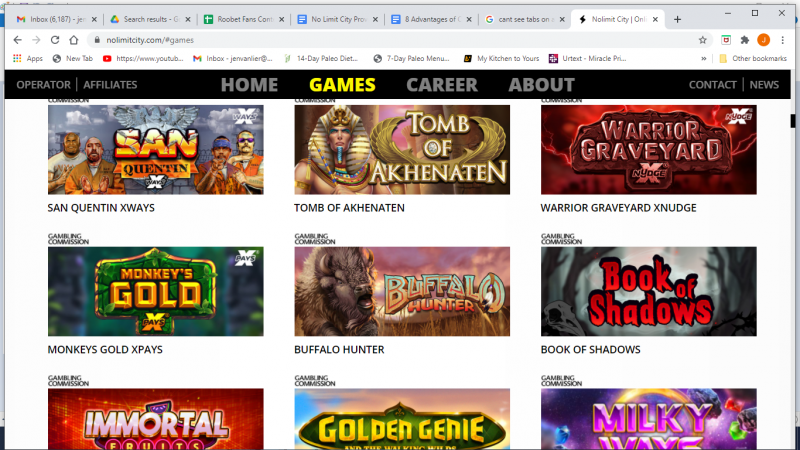Viewport: 800px width, 450px height.
Task: Go to the AFFILIATES page
Action: tap(110, 85)
